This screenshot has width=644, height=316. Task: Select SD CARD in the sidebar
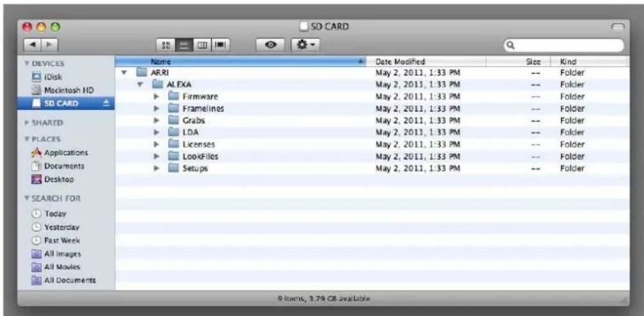(x=65, y=103)
